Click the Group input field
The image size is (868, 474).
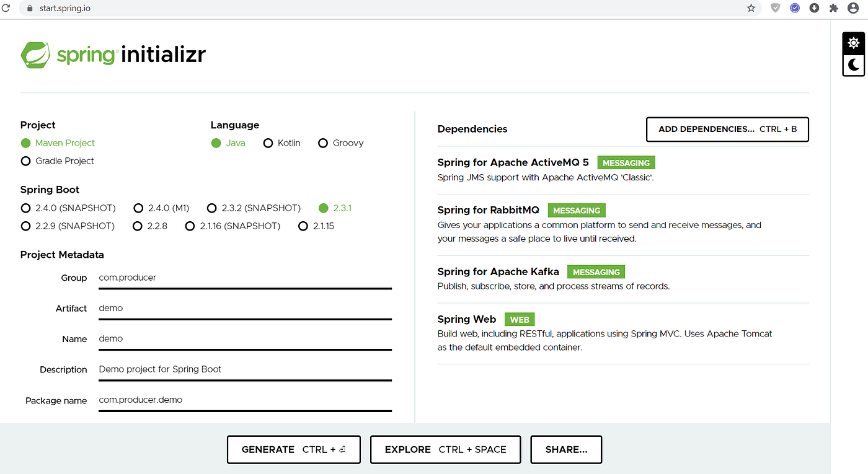pos(244,277)
